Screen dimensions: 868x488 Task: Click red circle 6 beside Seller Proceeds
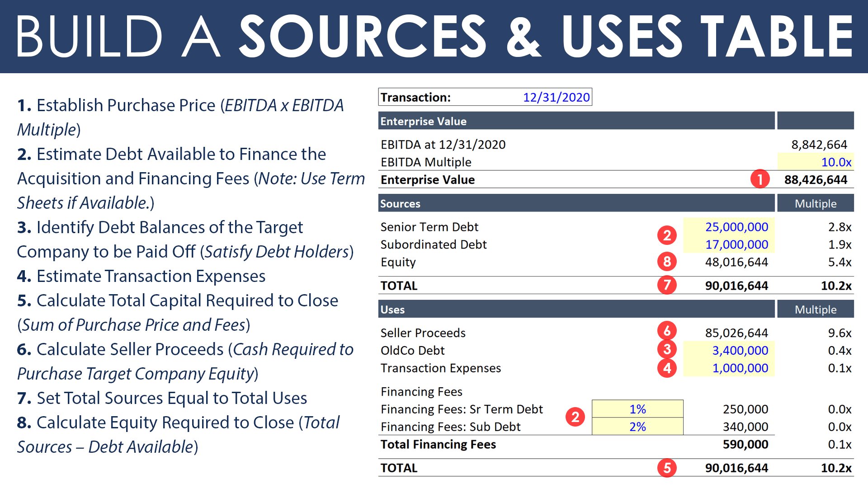tap(667, 331)
